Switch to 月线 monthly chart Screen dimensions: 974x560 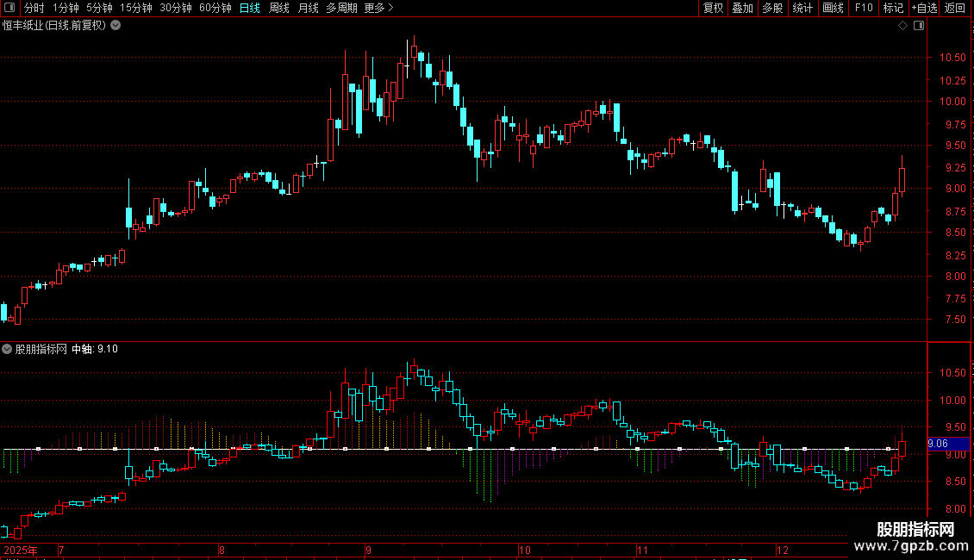[308, 8]
